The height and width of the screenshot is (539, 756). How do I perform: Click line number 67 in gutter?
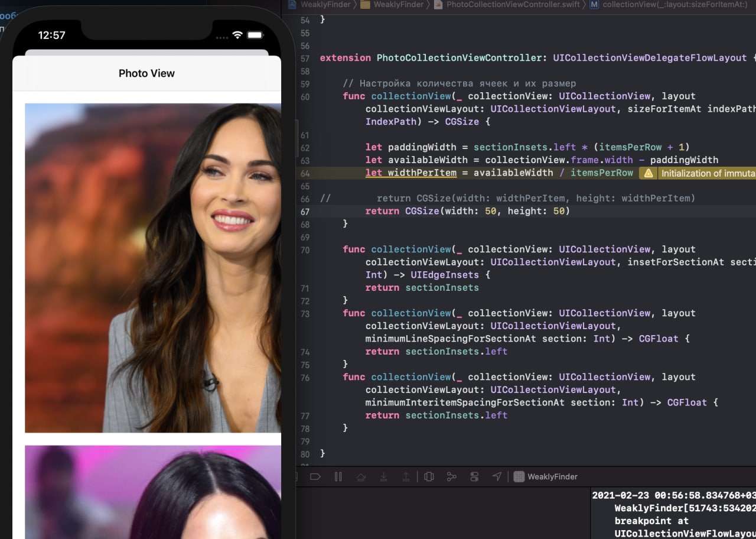point(305,212)
